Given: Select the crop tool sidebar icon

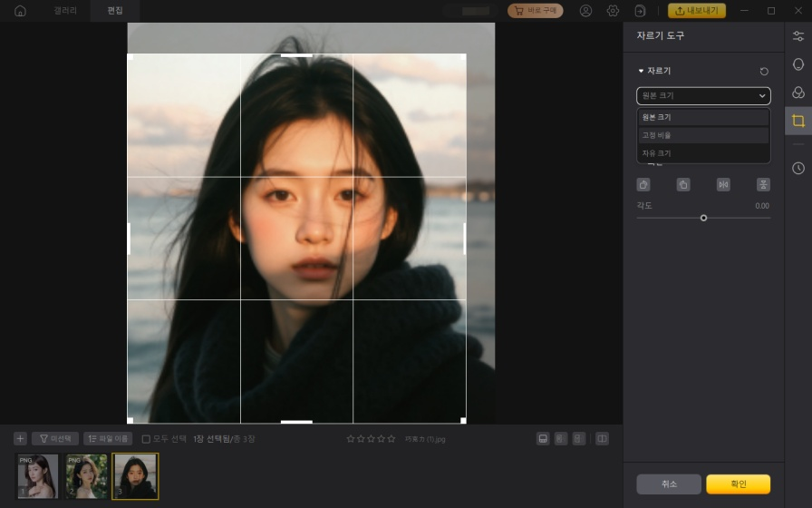Looking at the screenshot, I should coord(797,121).
